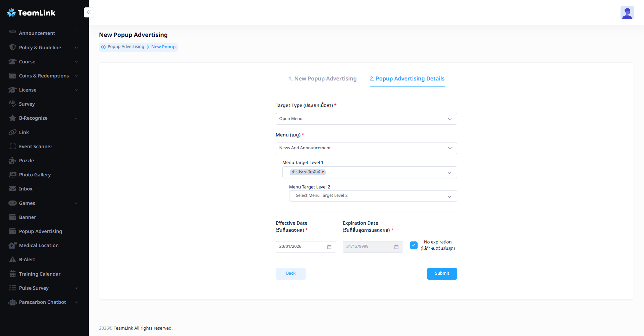Viewport: 644px width, 336px height.
Task: Click the Back button
Action: click(x=290, y=274)
